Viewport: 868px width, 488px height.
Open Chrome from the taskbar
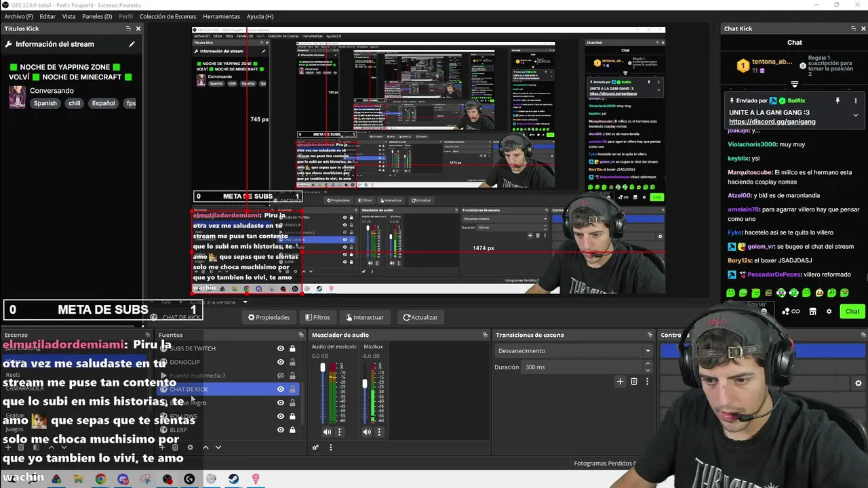100,479
